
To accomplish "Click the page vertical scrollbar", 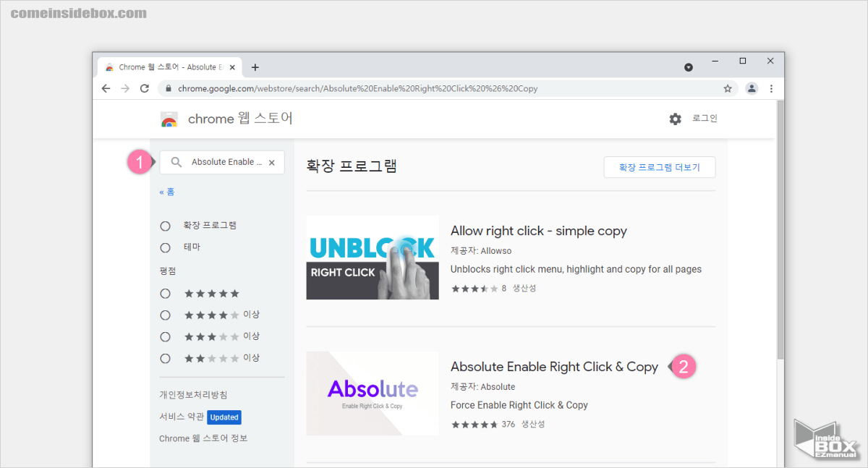I will point(780,230).
